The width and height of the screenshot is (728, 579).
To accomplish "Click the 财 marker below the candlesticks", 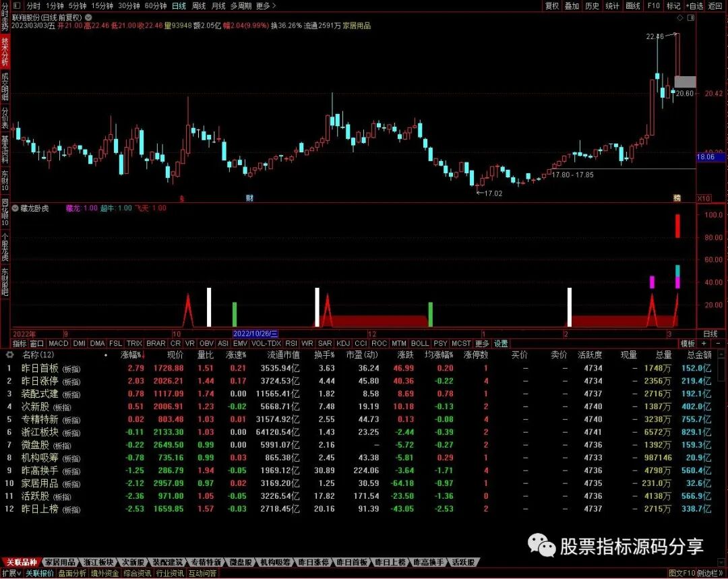I will 250,198.
